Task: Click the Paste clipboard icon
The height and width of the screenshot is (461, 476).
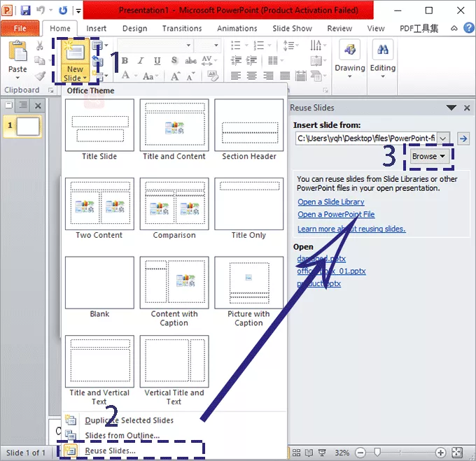Action: pyautogui.click(x=17, y=51)
